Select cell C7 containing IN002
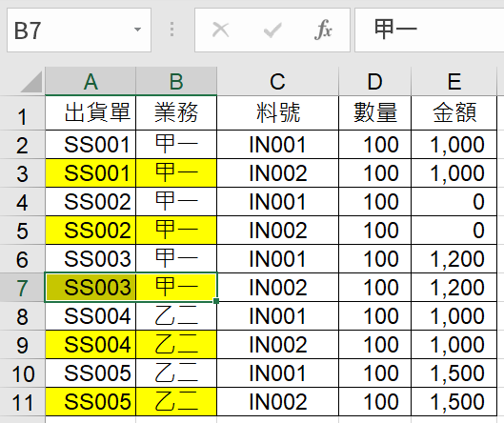 [277, 288]
